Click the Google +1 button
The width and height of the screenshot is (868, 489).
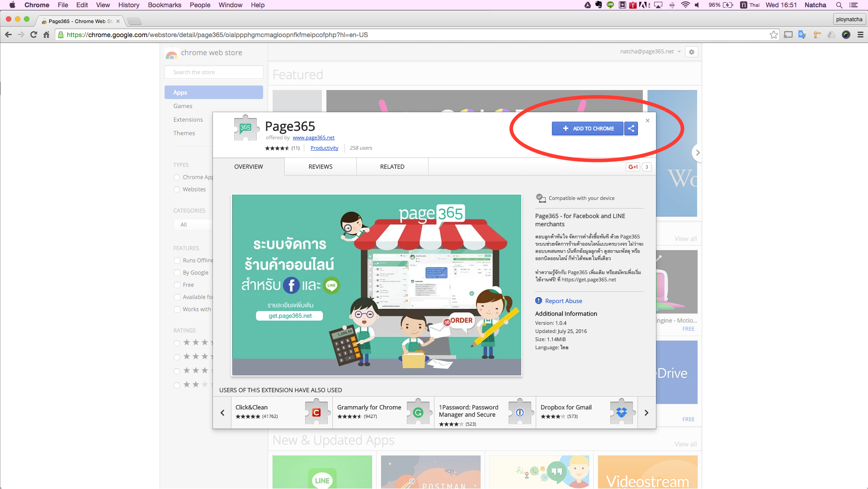633,167
